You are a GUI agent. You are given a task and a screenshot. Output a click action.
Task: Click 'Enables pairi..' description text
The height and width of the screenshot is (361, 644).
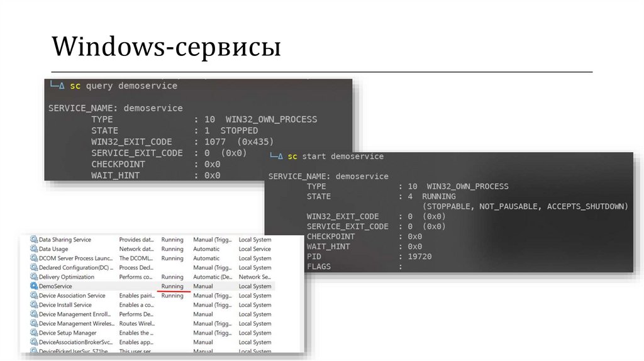(x=136, y=296)
